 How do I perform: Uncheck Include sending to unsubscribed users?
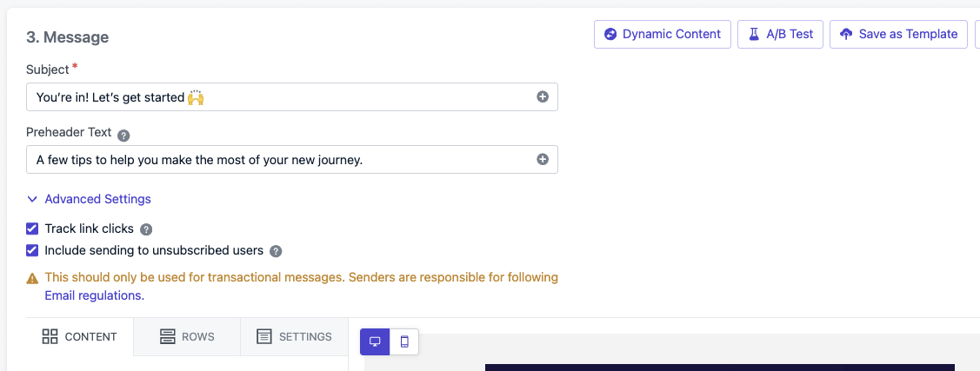tap(32, 250)
